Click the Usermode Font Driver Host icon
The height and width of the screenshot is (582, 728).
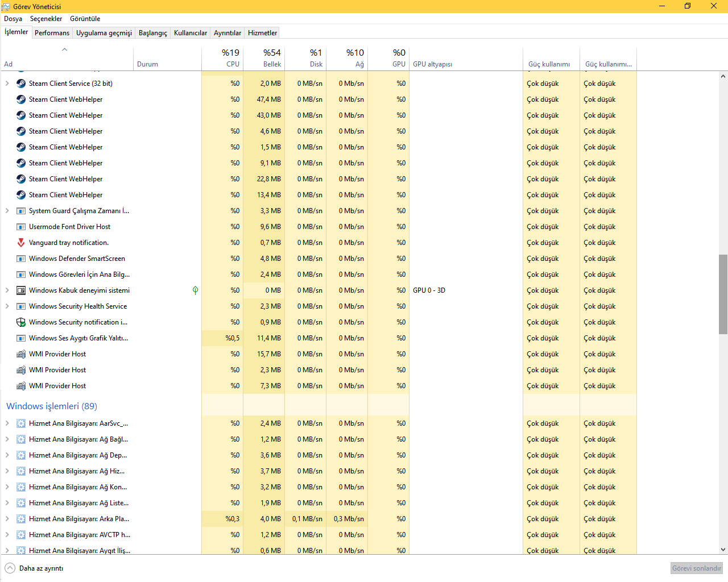pyautogui.click(x=21, y=227)
